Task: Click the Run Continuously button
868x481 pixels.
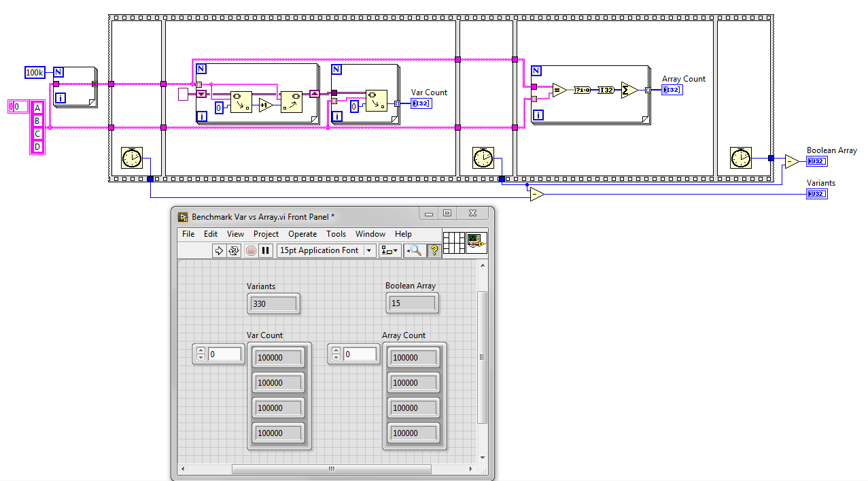Action: [234, 250]
